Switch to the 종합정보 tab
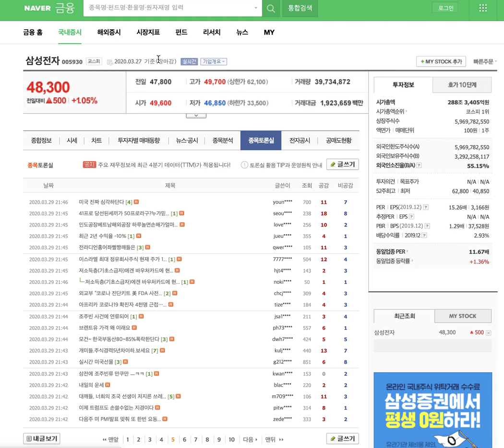The width and height of the screenshot is (504, 448). click(41, 141)
